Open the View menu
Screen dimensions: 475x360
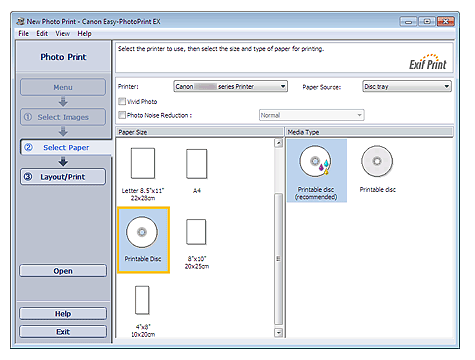coord(63,33)
